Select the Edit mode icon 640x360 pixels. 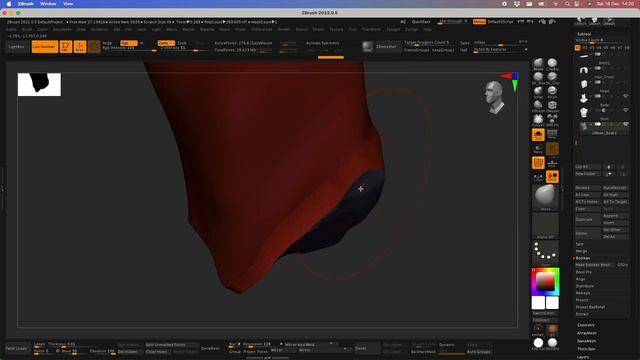[66, 47]
